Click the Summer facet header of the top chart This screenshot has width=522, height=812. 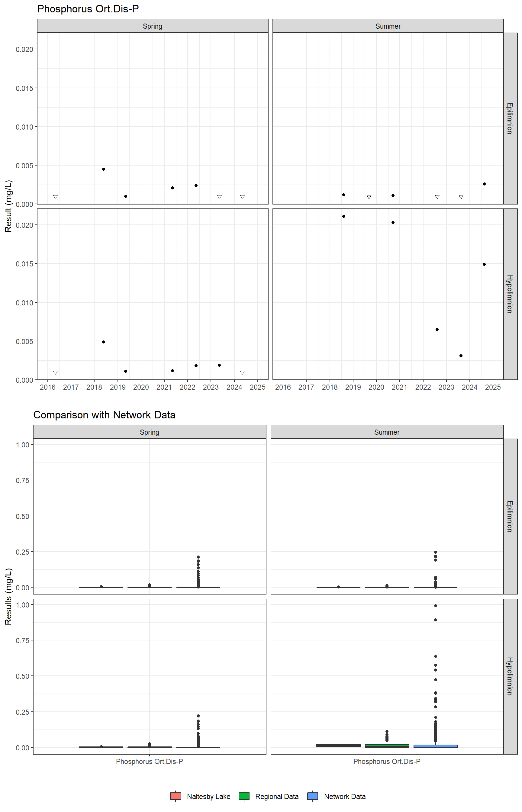[388, 26]
